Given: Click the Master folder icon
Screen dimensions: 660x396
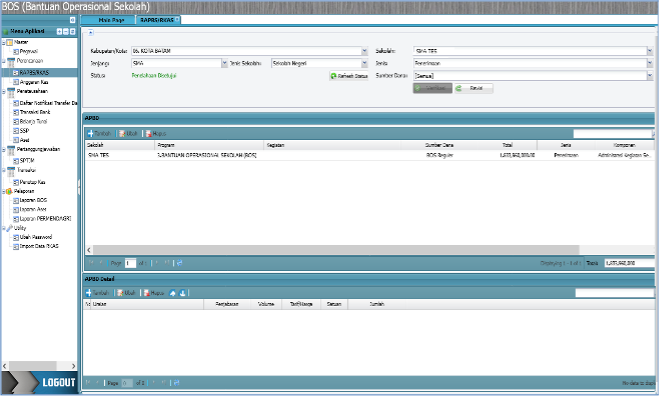Looking at the screenshot, I should (x=10, y=43).
